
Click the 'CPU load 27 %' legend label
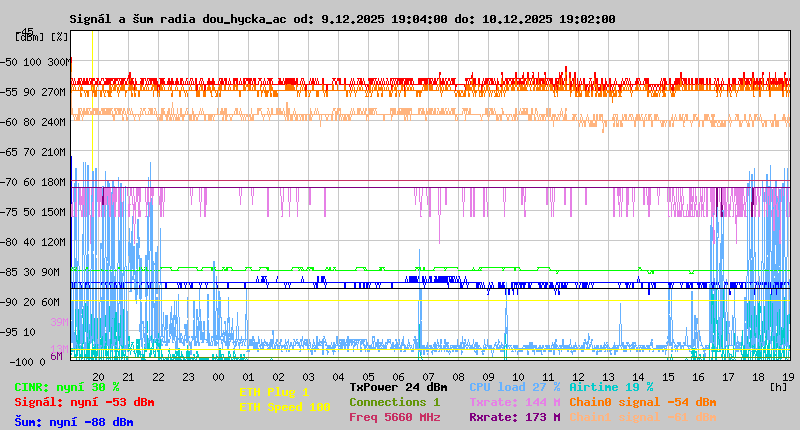click(x=515, y=387)
